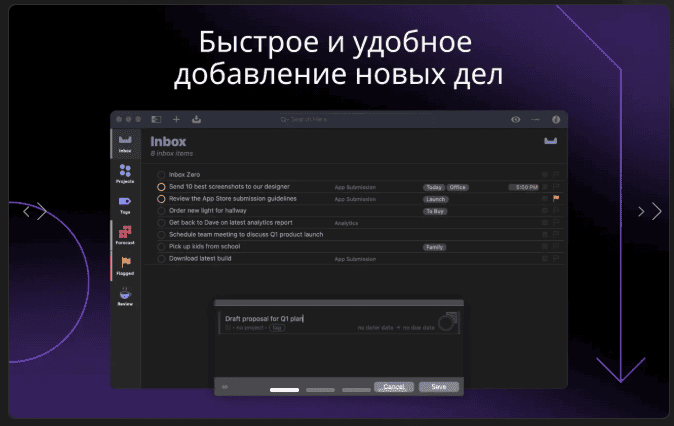Click orange flag on Review App Store guidelines row

coord(556,198)
